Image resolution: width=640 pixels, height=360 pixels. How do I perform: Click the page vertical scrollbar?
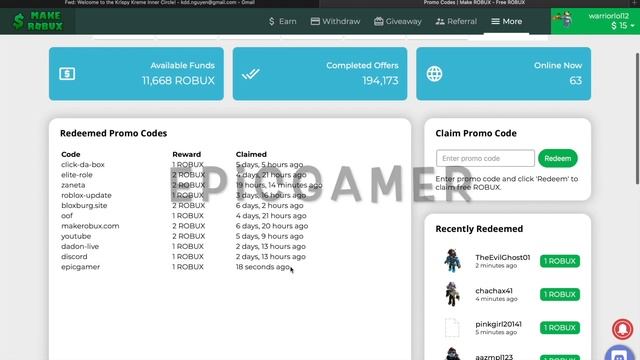pos(637,118)
